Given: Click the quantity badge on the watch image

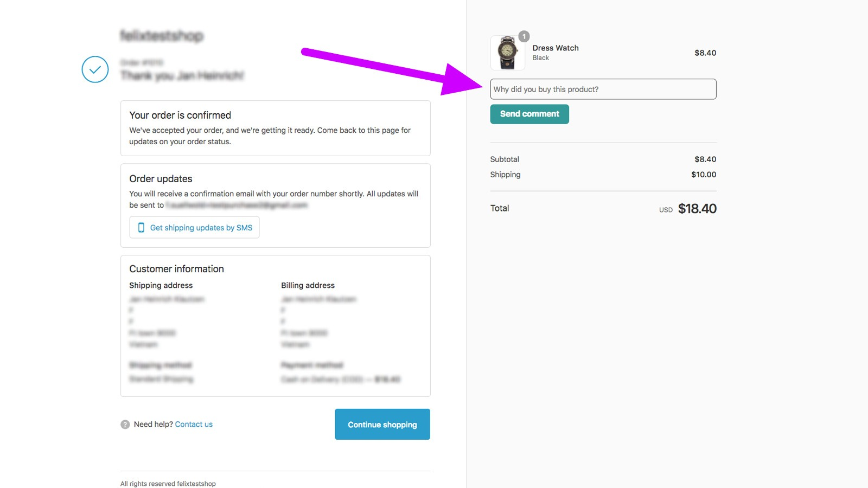Looking at the screenshot, I should (x=524, y=36).
